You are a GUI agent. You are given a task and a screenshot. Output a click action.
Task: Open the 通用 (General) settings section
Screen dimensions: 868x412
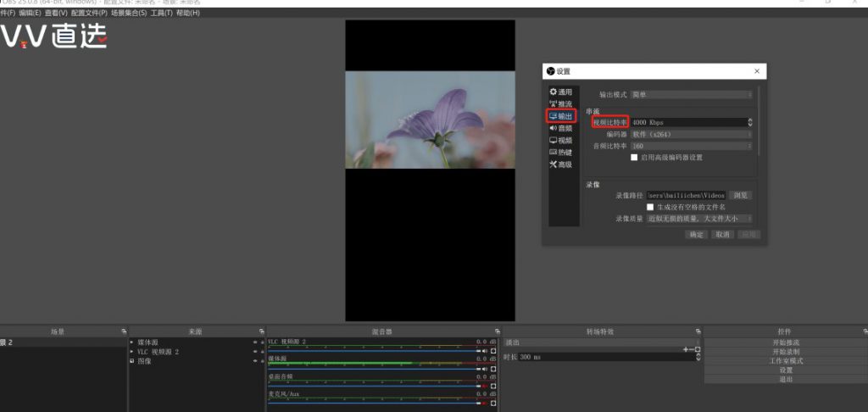click(x=561, y=92)
